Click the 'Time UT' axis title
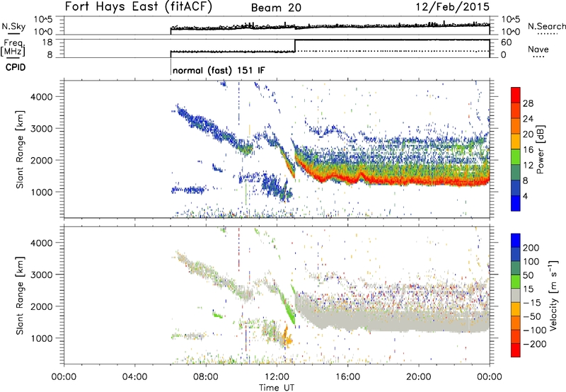566x392 pixels. [x=277, y=388]
